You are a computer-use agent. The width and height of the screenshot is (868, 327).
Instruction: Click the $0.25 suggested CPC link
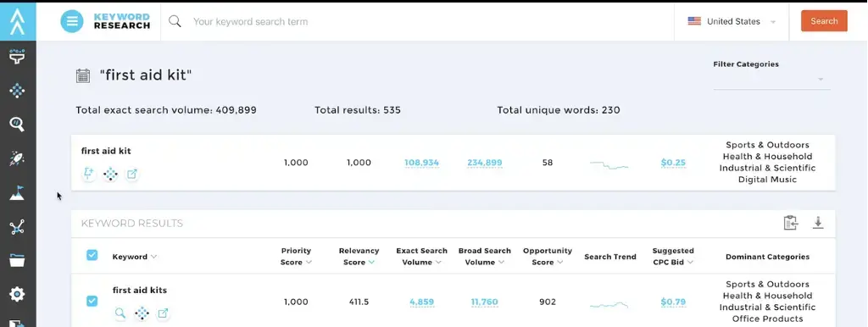pyautogui.click(x=673, y=163)
